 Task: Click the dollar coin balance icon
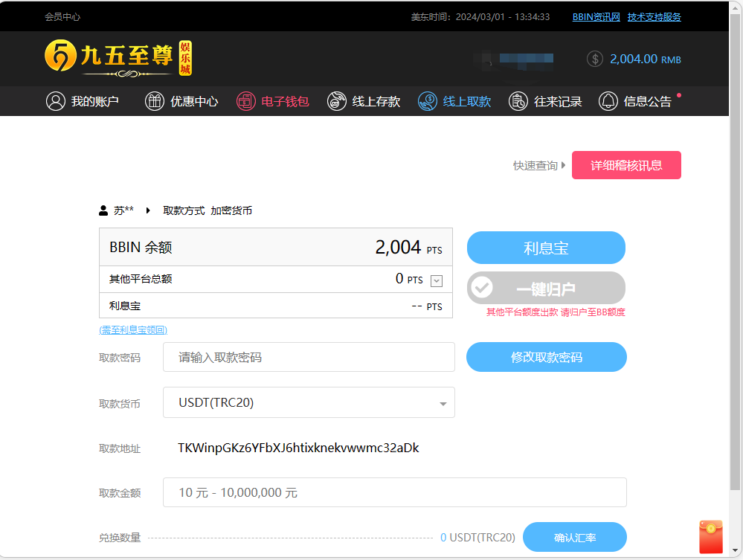(595, 59)
